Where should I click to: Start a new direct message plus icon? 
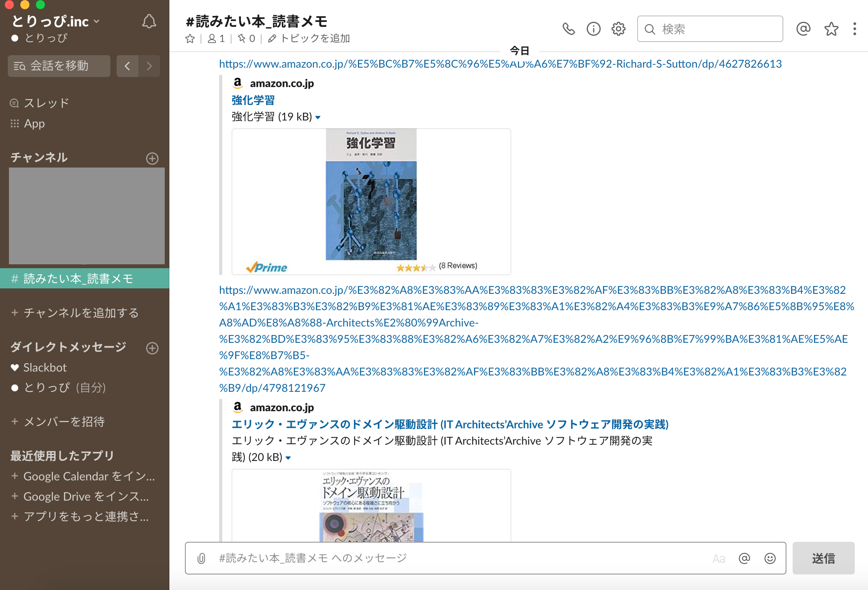[x=152, y=348]
